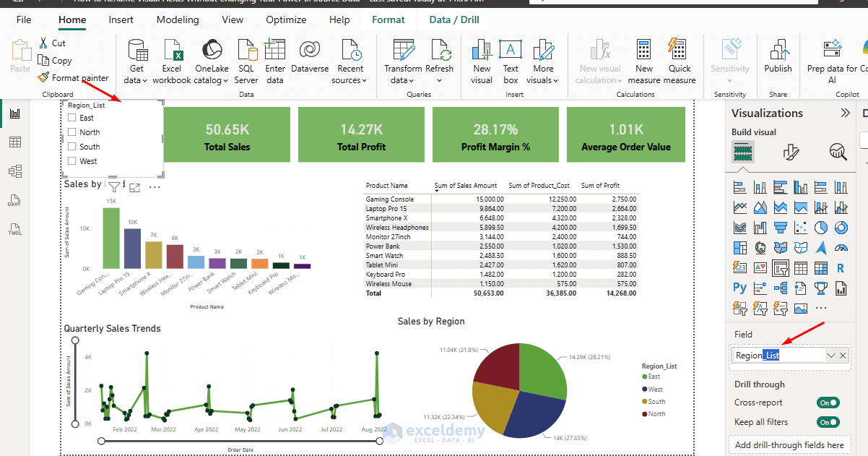The image size is (868, 456).
Task: Switch to the Insert tab
Action: 121,20
